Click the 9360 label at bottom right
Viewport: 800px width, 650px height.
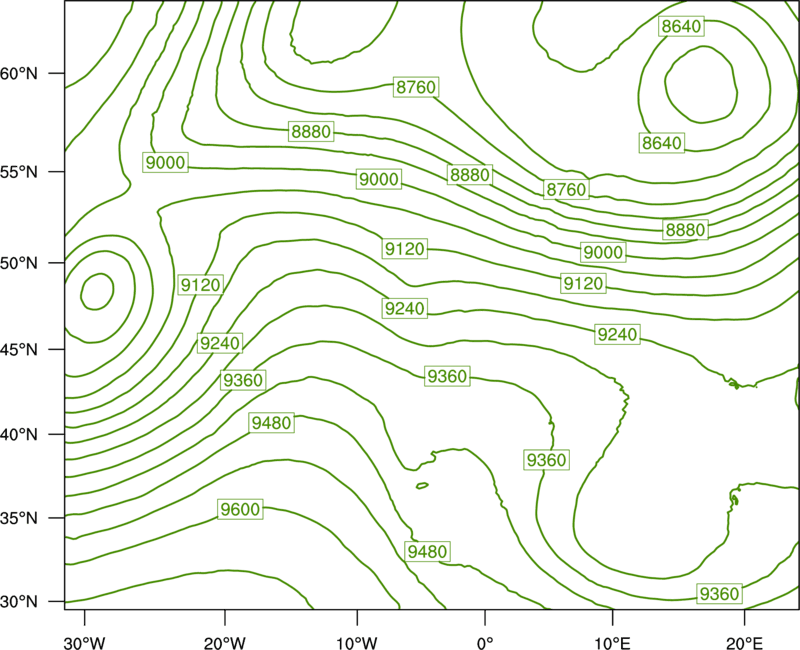click(719, 594)
